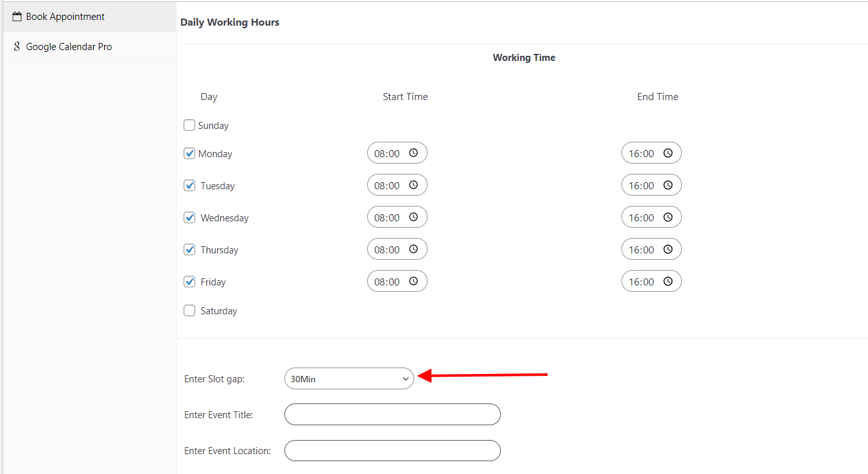Viewport: 868px width, 474px height.
Task: Click clock icon in Thursday start time
Action: (413, 250)
